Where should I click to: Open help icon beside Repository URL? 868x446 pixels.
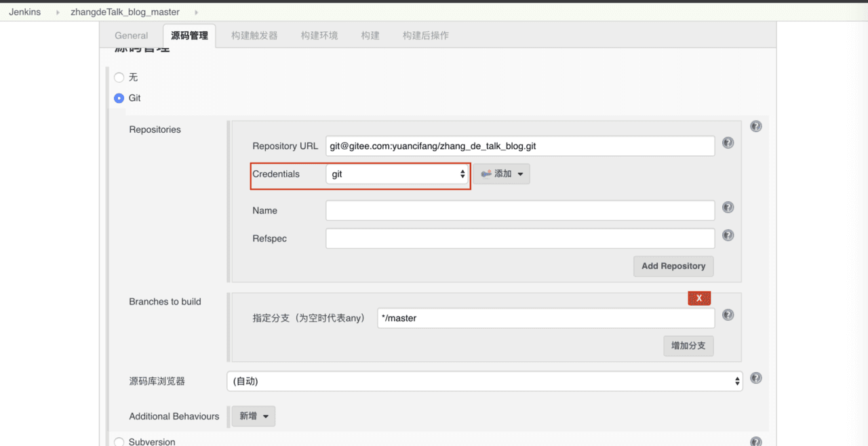[728, 143]
